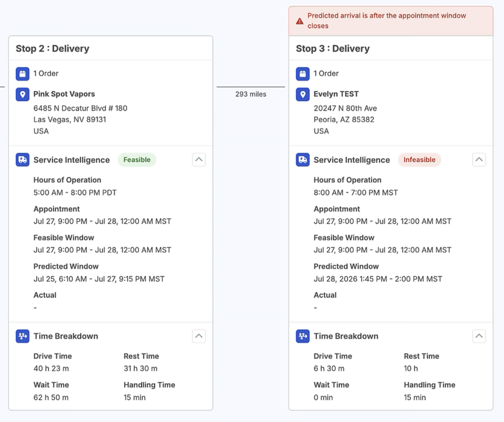
Task: Click the Appointment time range in Stop 2
Action: [102, 221]
